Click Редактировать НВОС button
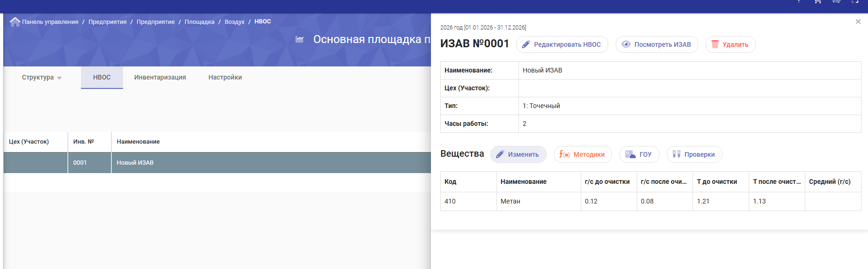868x269 pixels. pyautogui.click(x=562, y=44)
